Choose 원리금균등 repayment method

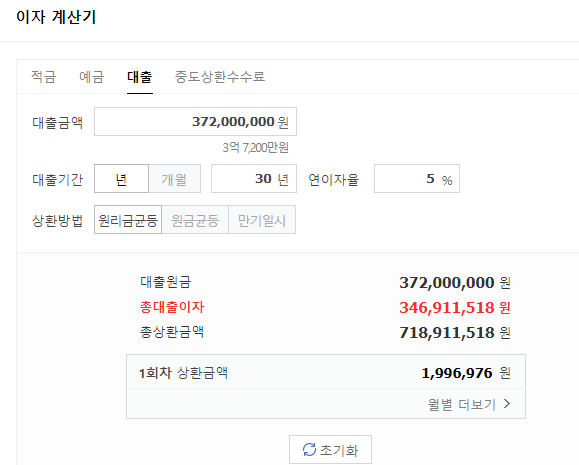pyautogui.click(x=128, y=220)
